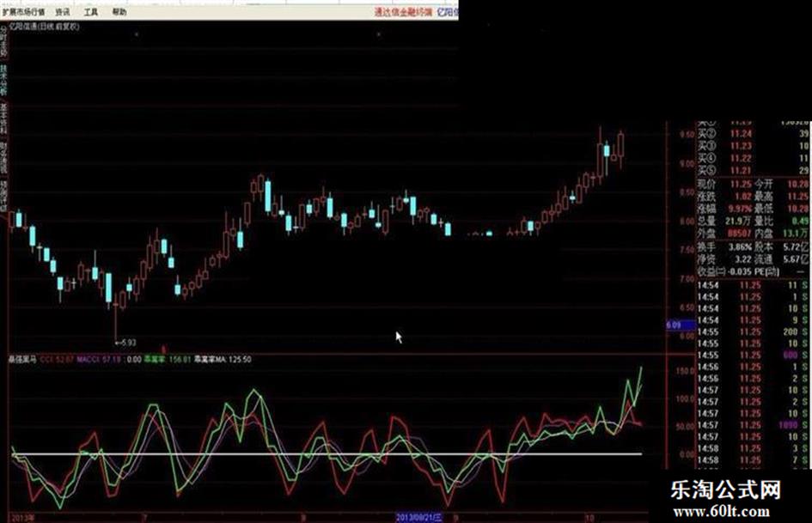This screenshot has width=812, height=523.
Task: Click the 14:55 tick row with volume 600
Action: click(x=753, y=356)
